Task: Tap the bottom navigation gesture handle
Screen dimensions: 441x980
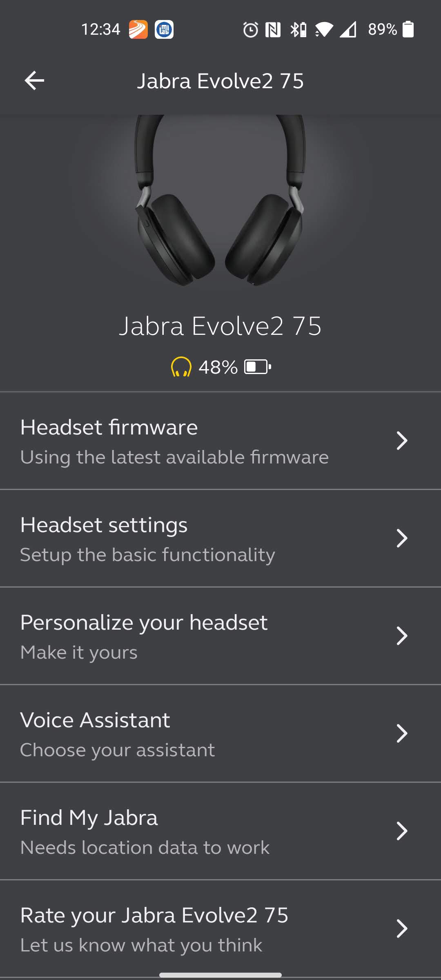Action: point(220,975)
